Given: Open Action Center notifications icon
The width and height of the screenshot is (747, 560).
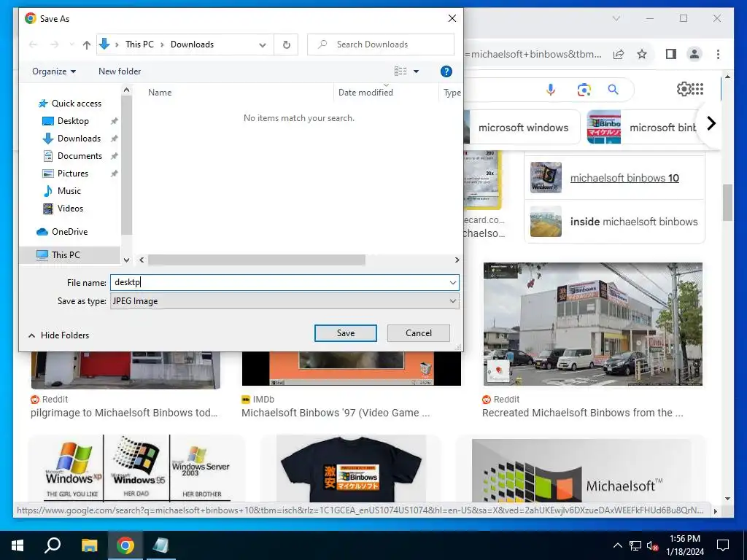Looking at the screenshot, I should pos(723,545).
